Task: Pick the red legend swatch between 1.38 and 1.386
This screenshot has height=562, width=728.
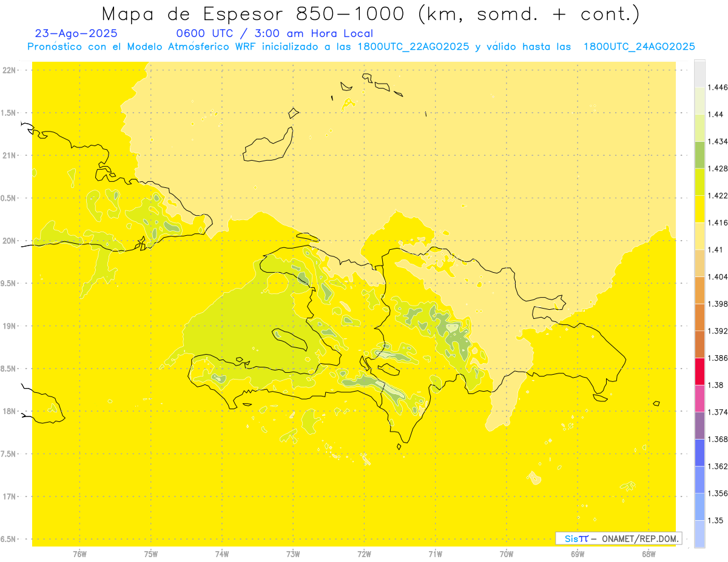Action: (699, 372)
